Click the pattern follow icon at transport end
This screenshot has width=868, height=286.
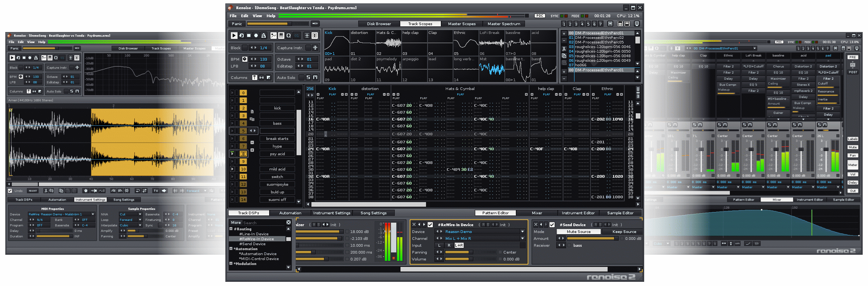click(x=315, y=35)
